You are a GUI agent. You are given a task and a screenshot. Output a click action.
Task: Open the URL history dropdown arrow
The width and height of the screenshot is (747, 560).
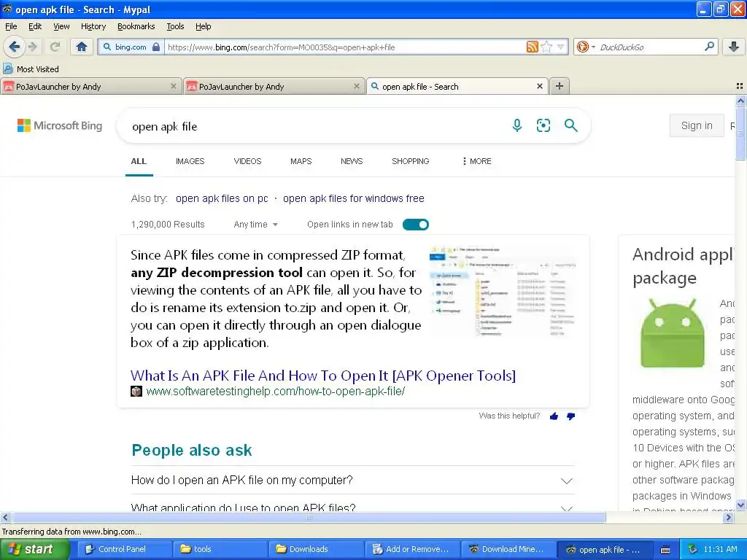point(561,47)
